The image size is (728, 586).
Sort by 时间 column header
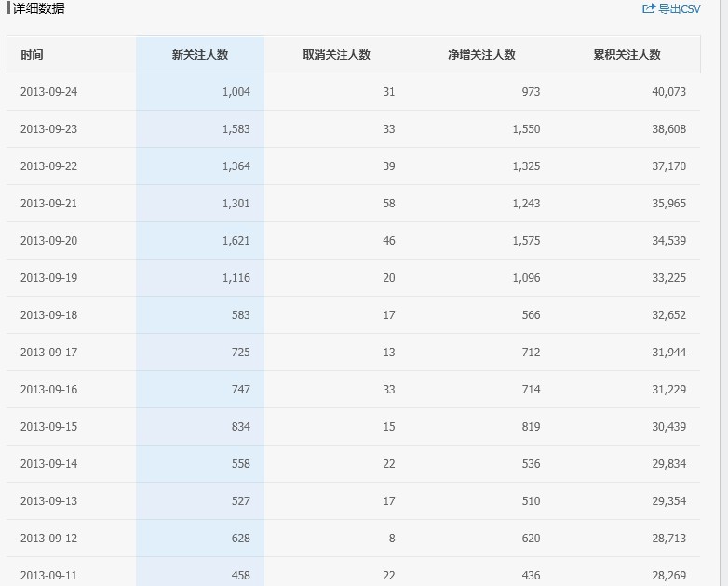point(32,55)
